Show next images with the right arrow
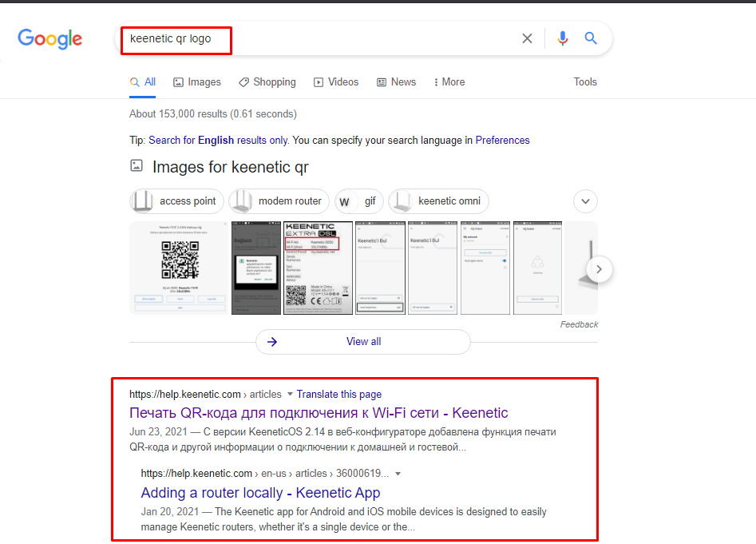 pos(599,269)
